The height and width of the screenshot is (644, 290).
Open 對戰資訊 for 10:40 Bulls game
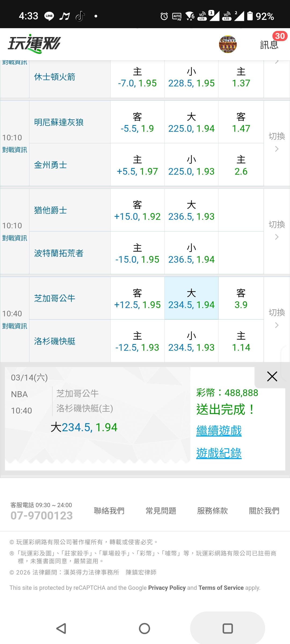tap(15, 326)
